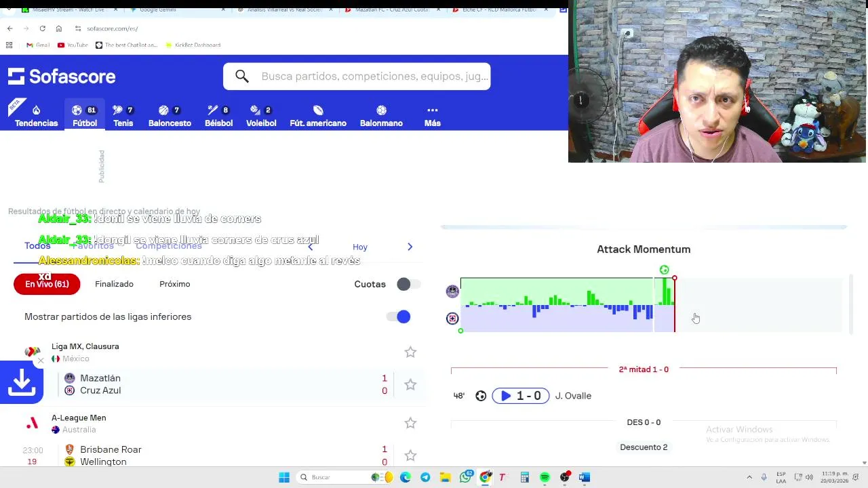Image resolution: width=868 pixels, height=488 pixels.
Task: Open the Hoy date picker
Action: point(360,247)
